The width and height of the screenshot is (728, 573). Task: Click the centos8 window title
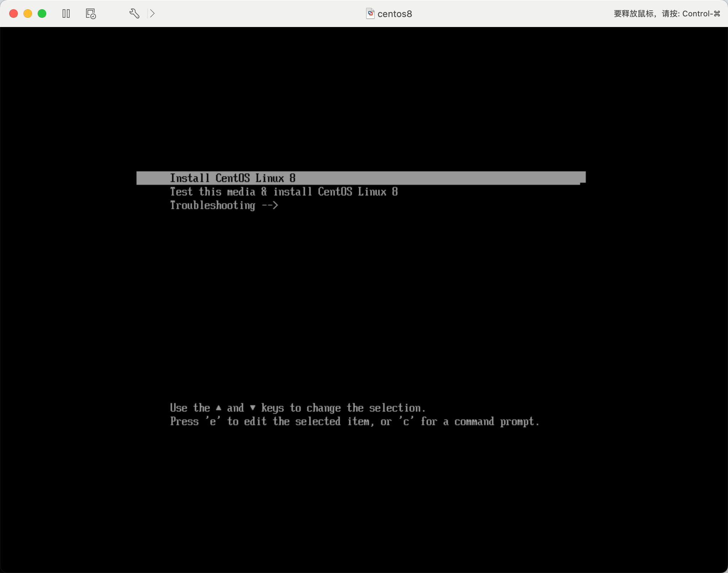click(x=395, y=14)
